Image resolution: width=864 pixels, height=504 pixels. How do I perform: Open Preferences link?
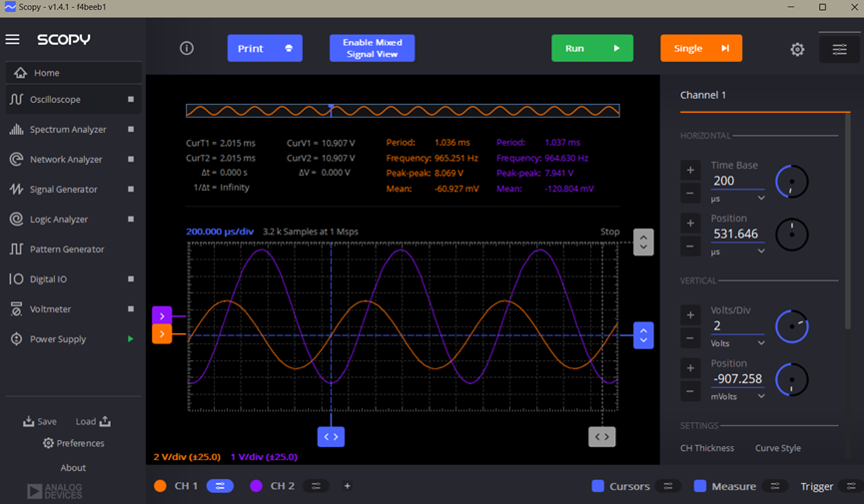73,443
